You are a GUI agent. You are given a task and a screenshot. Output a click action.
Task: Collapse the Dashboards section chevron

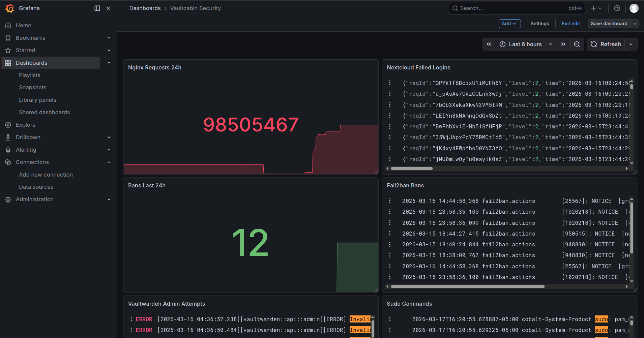click(109, 63)
